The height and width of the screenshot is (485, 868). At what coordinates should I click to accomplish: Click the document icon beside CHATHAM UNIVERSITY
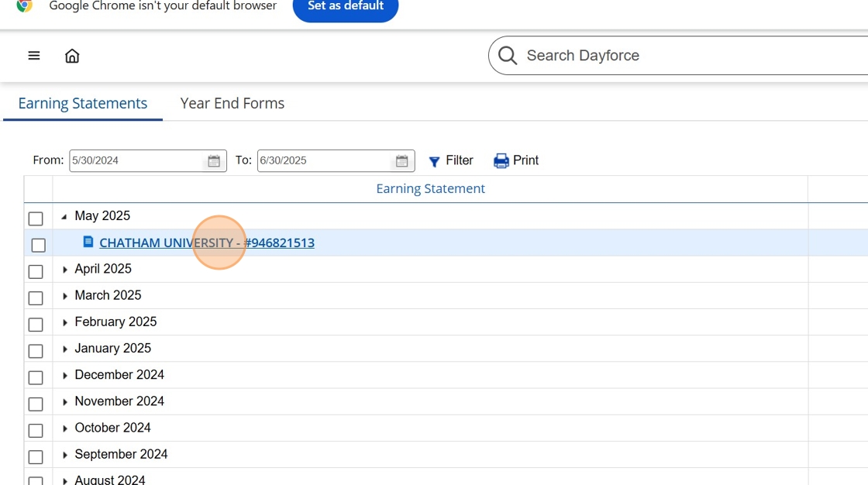88,242
